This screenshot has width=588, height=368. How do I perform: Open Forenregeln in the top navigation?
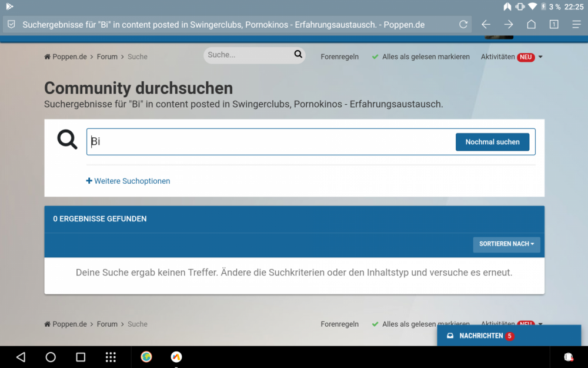point(339,57)
